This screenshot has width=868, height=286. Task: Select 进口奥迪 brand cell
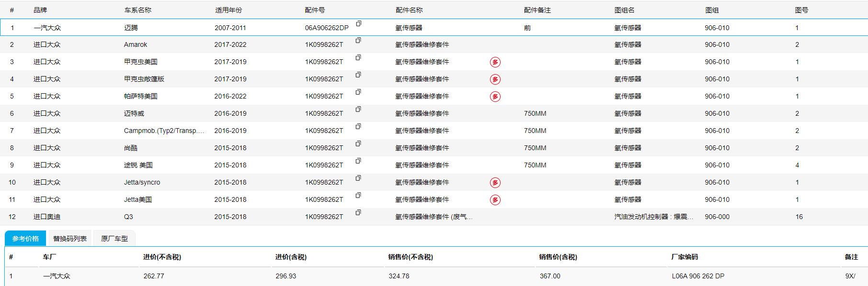point(47,217)
